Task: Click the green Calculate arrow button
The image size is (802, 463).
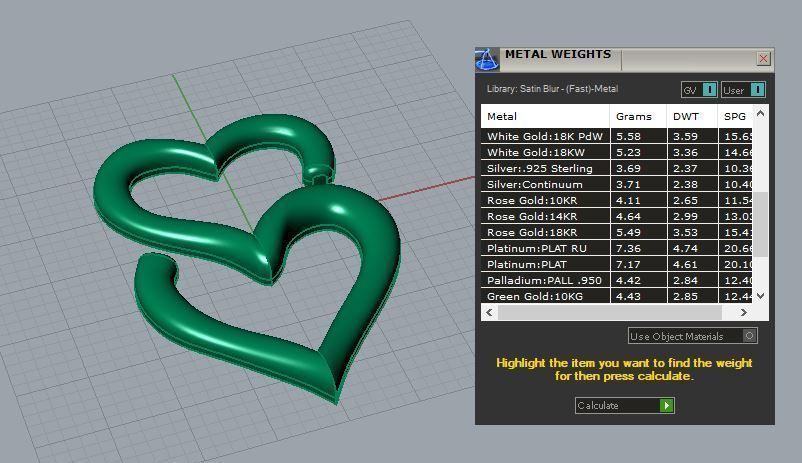Action: (x=666, y=406)
